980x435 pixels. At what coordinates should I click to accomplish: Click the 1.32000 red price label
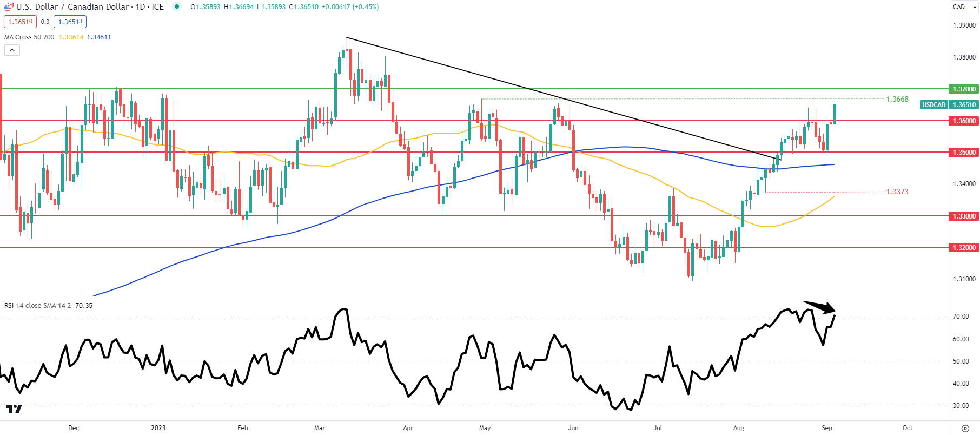pyautogui.click(x=964, y=248)
